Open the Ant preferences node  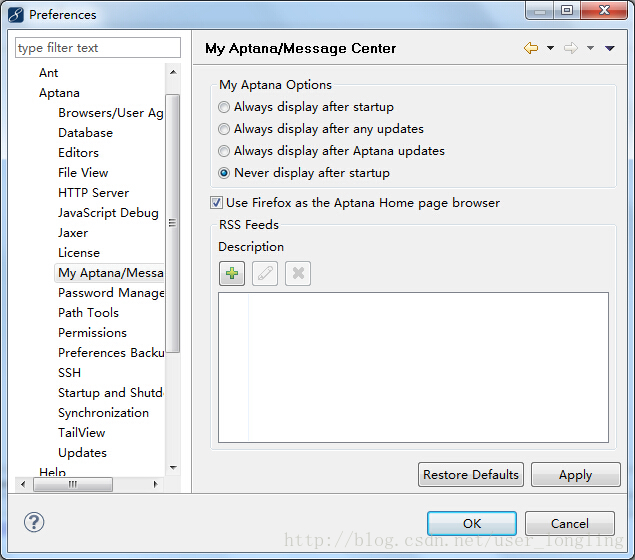[x=49, y=73]
